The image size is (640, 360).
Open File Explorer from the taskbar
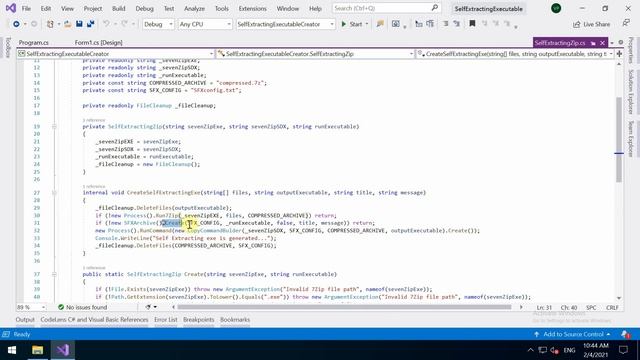[x=38, y=350]
